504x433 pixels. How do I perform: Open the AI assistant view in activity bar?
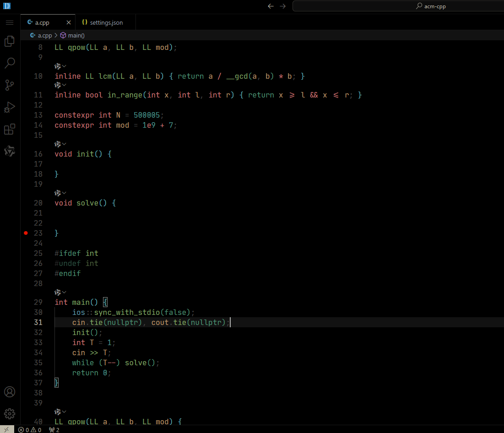10,151
